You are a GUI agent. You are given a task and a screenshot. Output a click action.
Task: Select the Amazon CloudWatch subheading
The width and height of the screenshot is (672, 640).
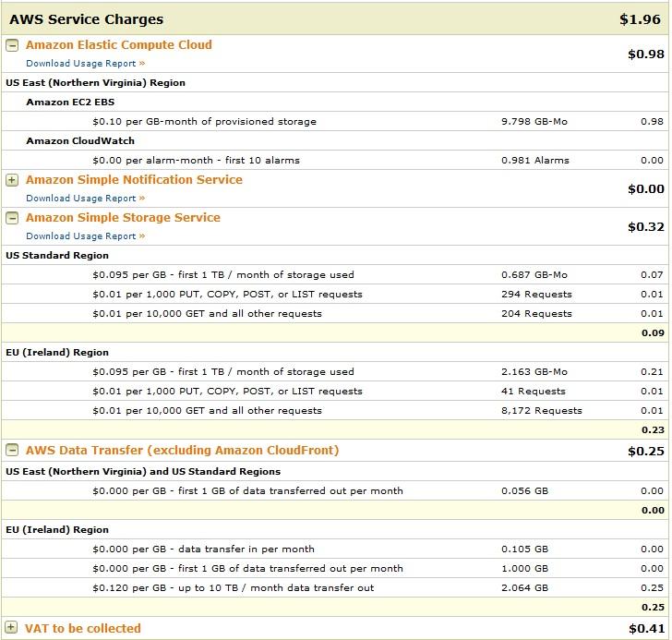pos(80,141)
